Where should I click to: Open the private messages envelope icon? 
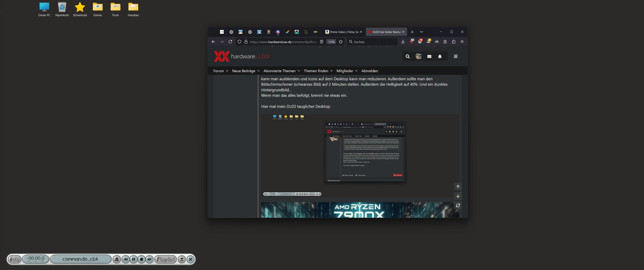coord(429,56)
